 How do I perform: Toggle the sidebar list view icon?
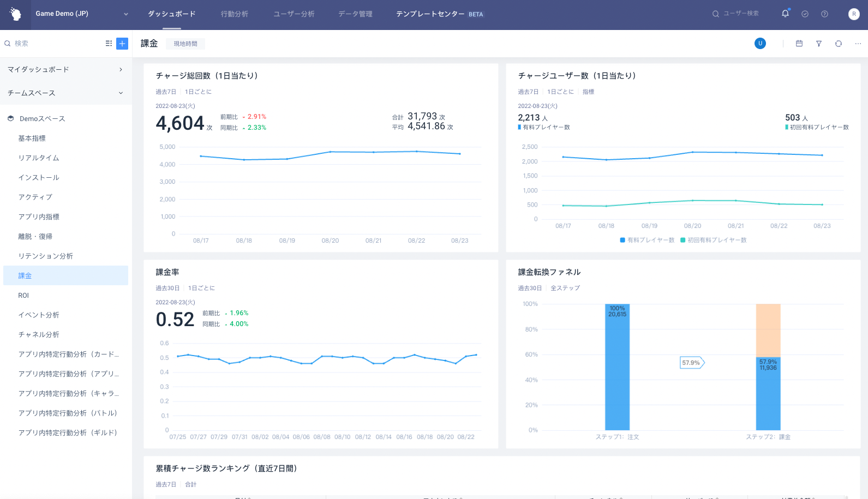109,44
